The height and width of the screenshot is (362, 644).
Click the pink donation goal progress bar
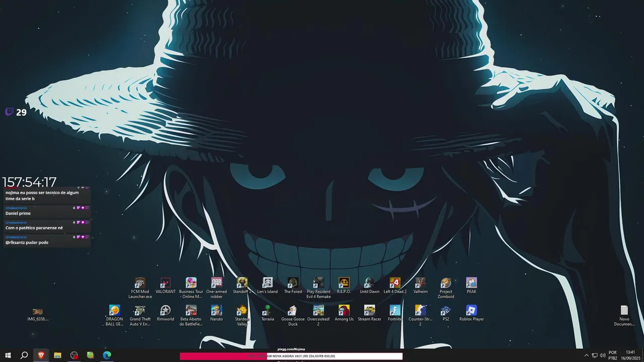(x=291, y=356)
